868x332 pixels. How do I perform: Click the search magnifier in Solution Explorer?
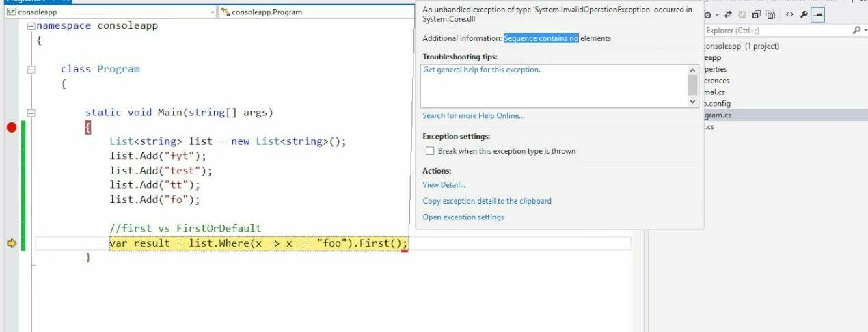pyautogui.click(x=856, y=31)
